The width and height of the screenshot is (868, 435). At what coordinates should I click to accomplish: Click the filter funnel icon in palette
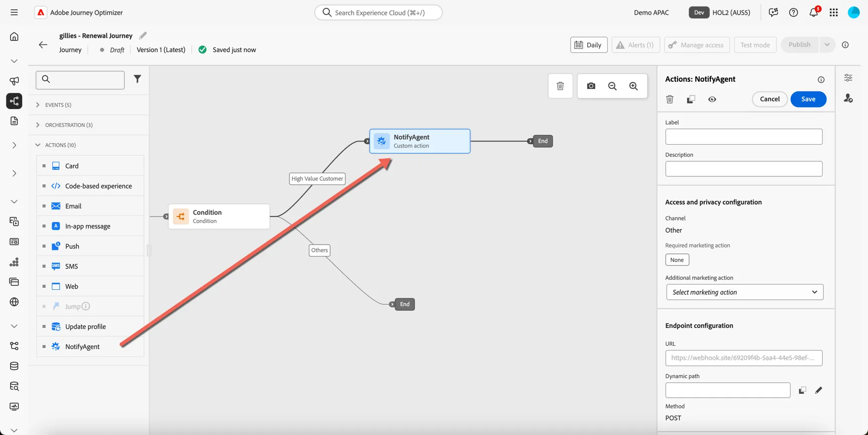137,79
